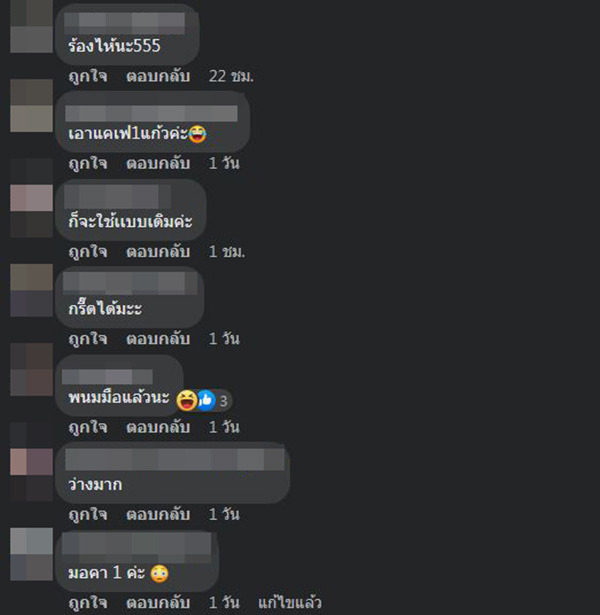Click the flushed emoji in มอคา 1 ค่ะ comment

point(159,573)
